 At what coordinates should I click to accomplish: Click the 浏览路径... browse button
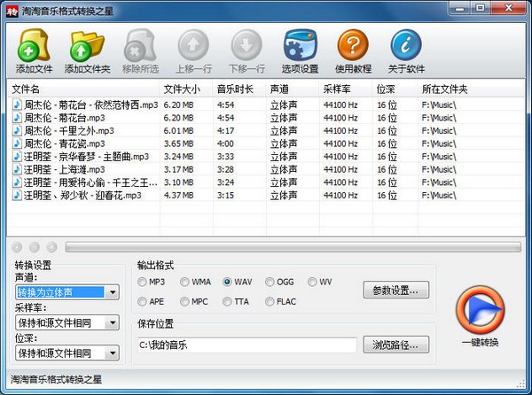(x=396, y=345)
